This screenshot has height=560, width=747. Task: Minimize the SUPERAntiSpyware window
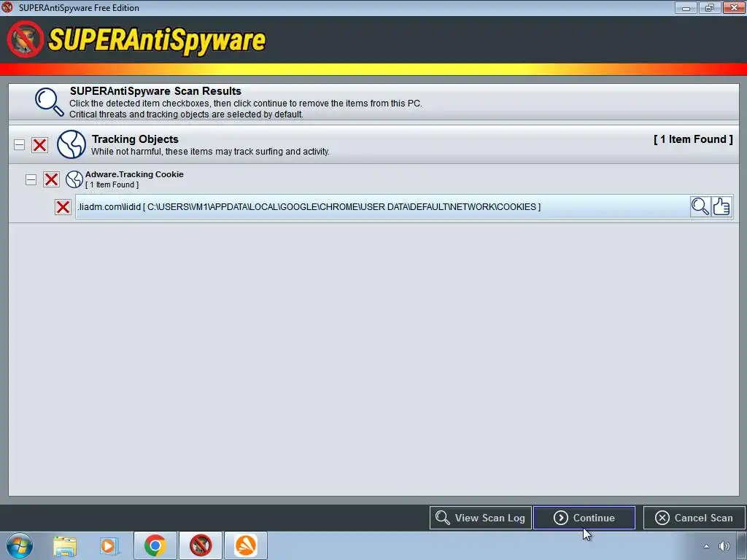point(686,7)
